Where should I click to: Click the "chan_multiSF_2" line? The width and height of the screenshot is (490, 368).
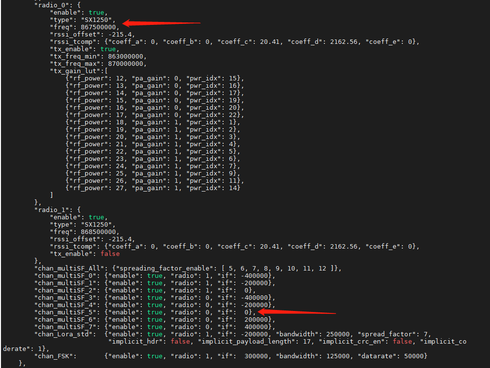[145, 290]
